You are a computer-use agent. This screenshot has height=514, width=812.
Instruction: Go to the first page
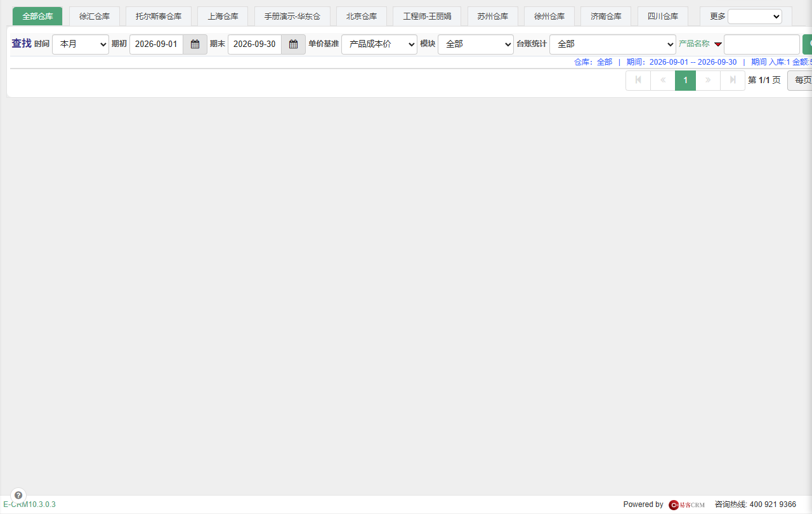(x=638, y=81)
